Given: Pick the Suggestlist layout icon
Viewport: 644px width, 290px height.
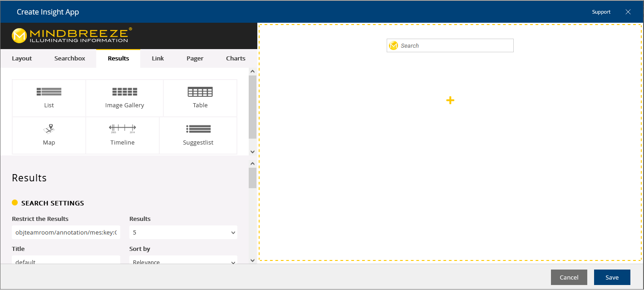Looking at the screenshot, I should pos(198,129).
